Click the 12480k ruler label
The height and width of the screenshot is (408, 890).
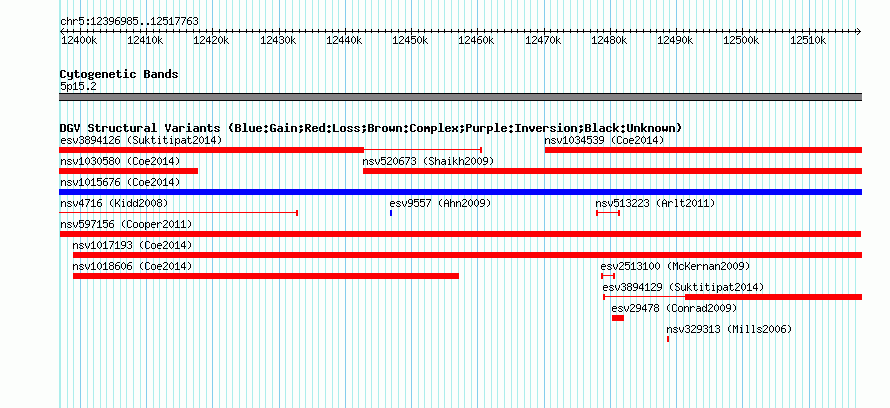(x=610, y=40)
